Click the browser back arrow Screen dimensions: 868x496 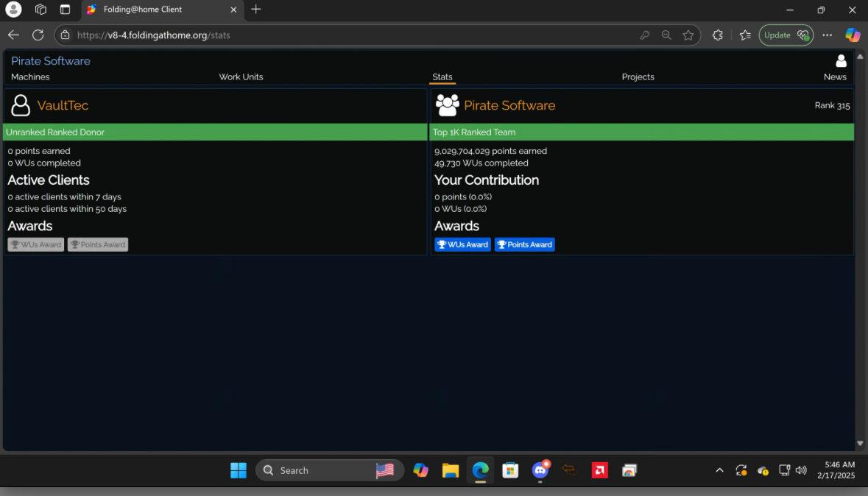point(13,35)
